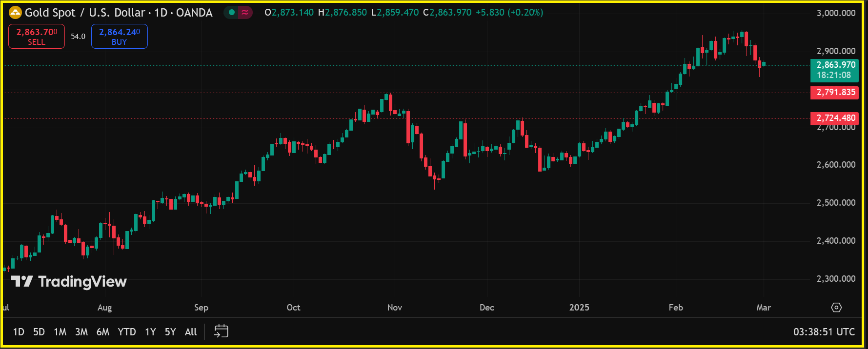This screenshot has width=868, height=349.
Task: Choose the 6M time range
Action: point(103,332)
